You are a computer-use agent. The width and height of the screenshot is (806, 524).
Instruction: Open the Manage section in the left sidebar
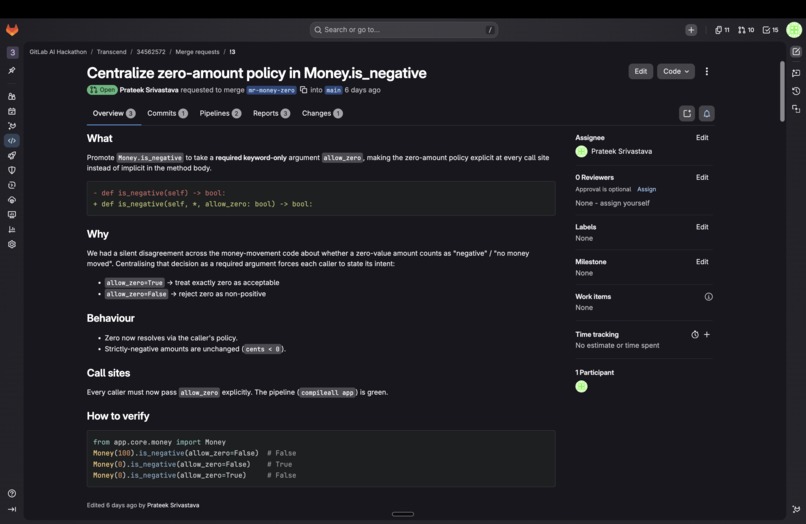pyautogui.click(x=12, y=96)
